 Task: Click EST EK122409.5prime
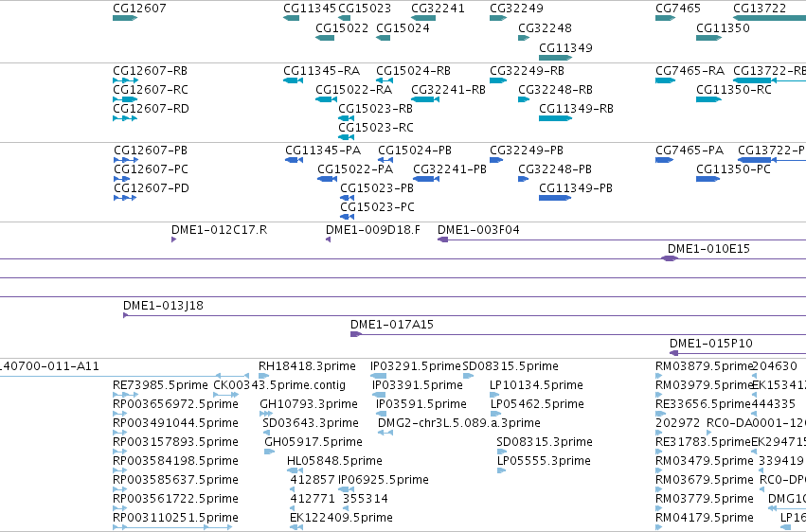coord(296,527)
